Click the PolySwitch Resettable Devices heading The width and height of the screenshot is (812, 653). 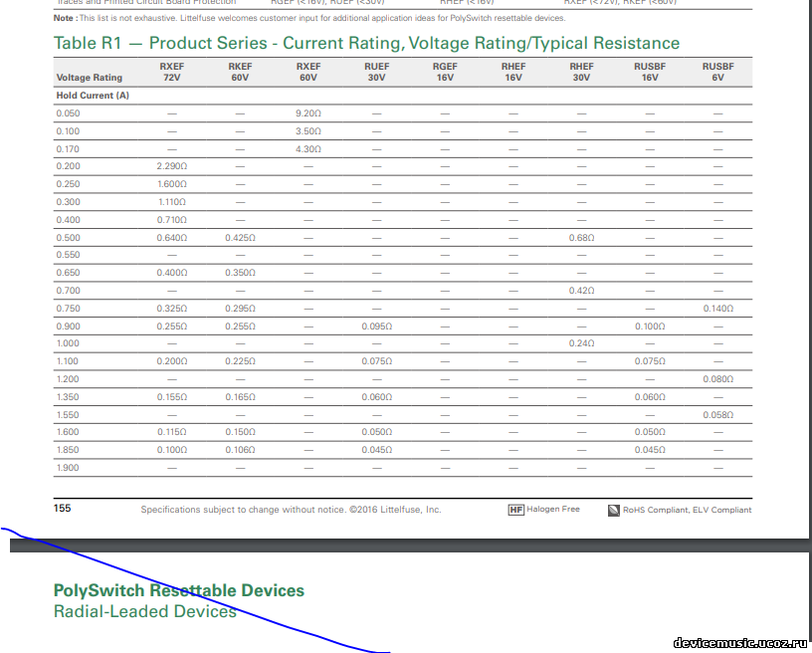pyautogui.click(x=179, y=591)
